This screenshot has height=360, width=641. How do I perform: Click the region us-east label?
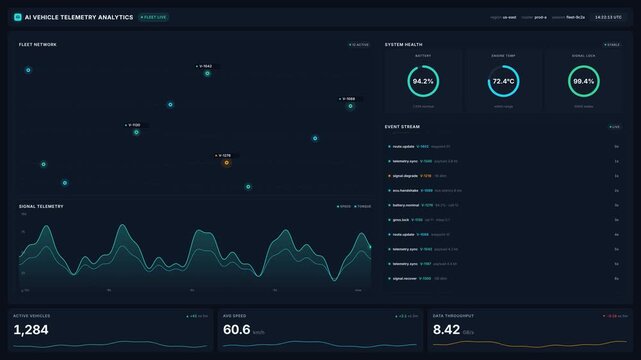click(x=503, y=18)
